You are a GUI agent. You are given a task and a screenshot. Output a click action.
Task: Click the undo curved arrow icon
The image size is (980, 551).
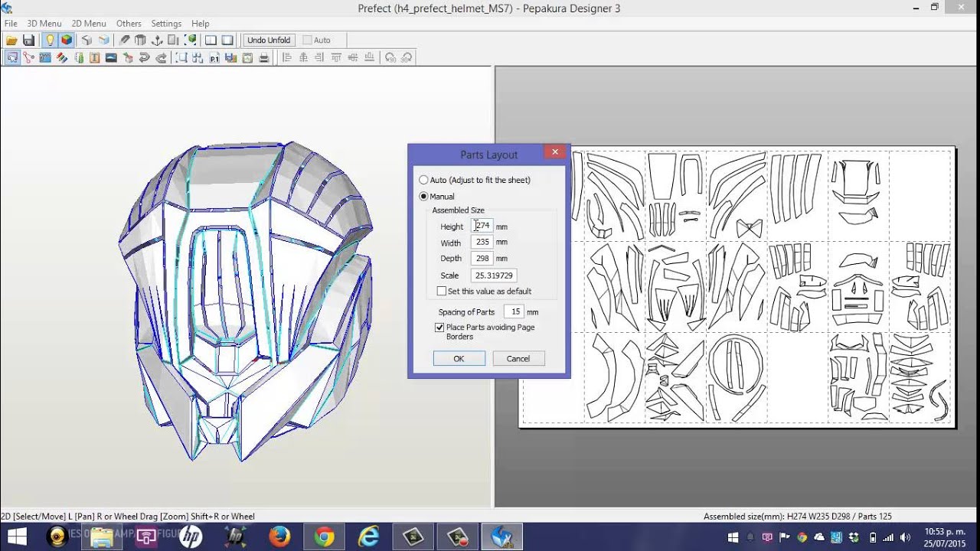(x=145, y=57)
